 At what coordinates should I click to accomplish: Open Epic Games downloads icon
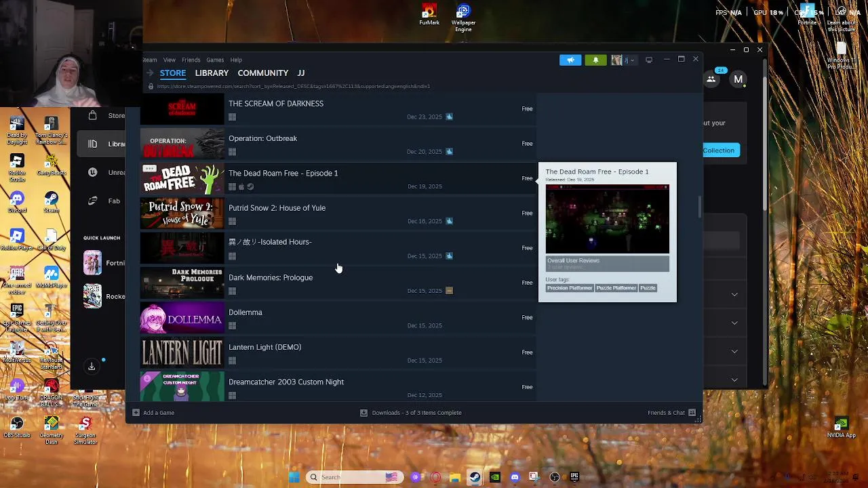[x=92, y=367]
